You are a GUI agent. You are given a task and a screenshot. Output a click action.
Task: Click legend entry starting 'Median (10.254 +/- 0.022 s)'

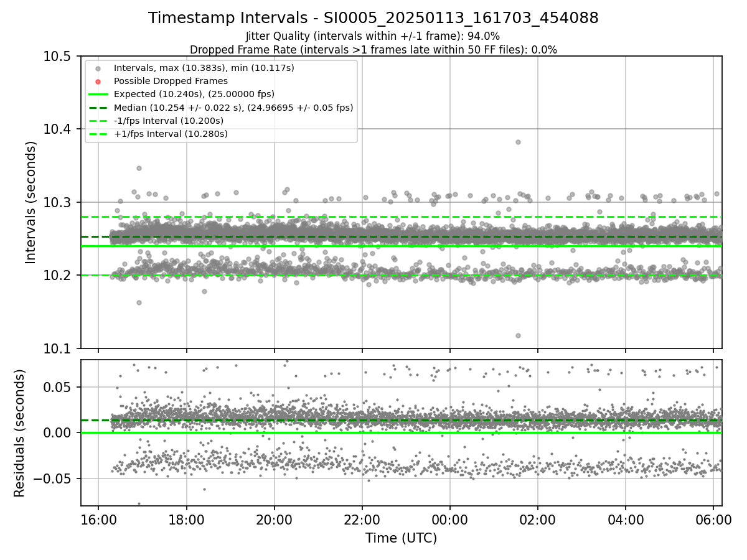pos(233,108)
